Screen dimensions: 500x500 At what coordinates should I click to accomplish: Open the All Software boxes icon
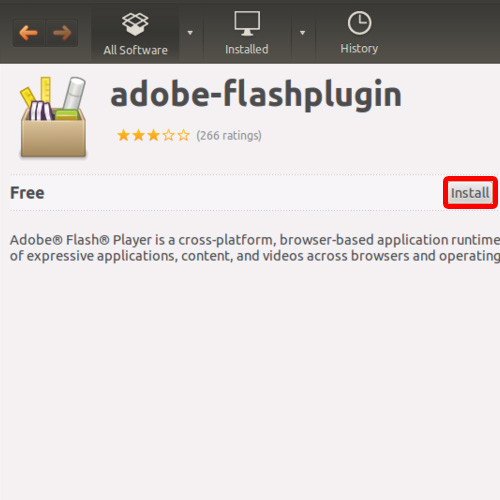pyautogui.click(x=135, y=24)
